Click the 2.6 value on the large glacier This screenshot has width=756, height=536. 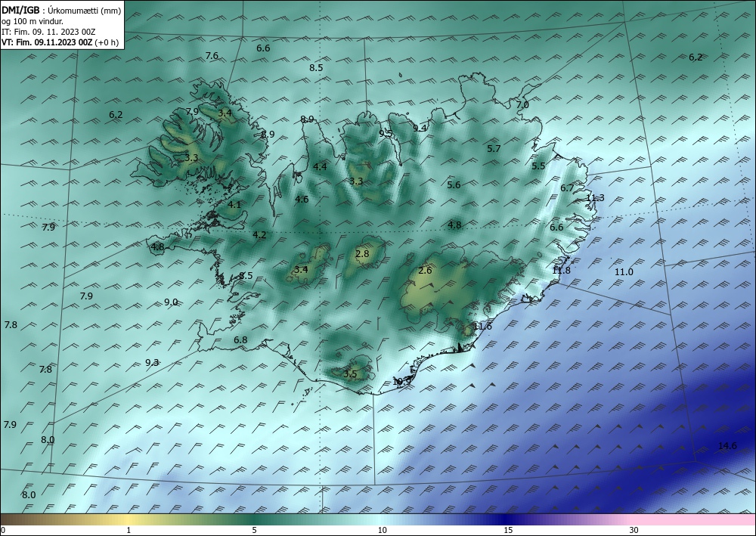pyautogui.click(x=425, y=271)
